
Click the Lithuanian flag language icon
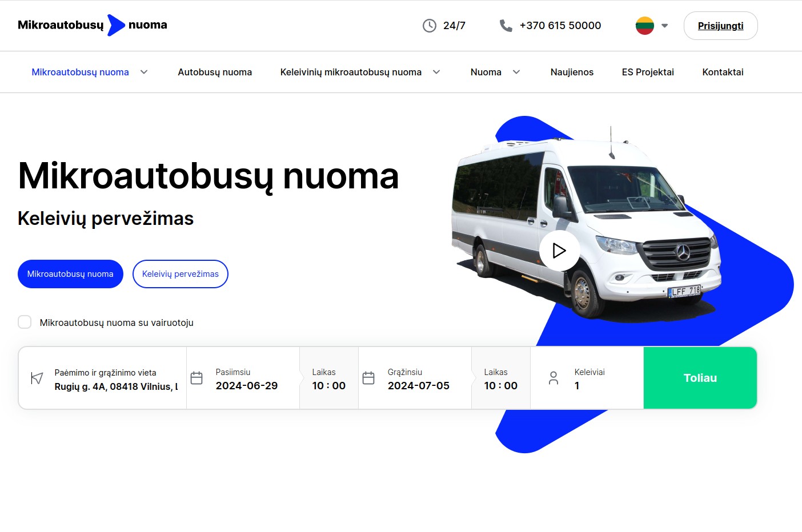tap(645, 26)
